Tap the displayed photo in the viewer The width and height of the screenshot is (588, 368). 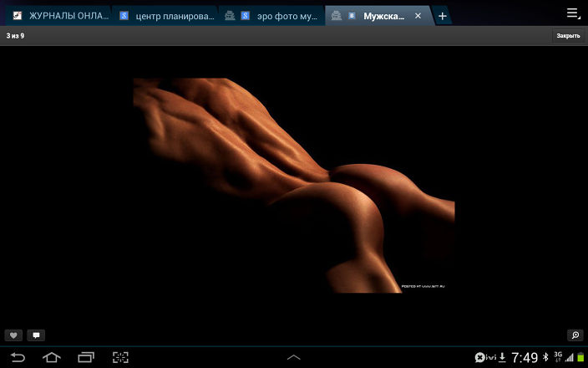coord(294,186)
